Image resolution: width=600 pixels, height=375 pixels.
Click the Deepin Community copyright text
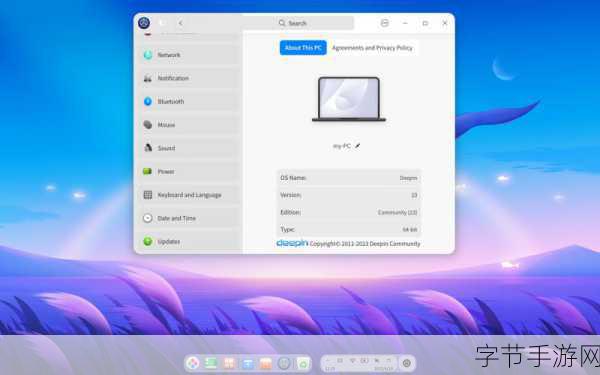[x=365, y=244]
